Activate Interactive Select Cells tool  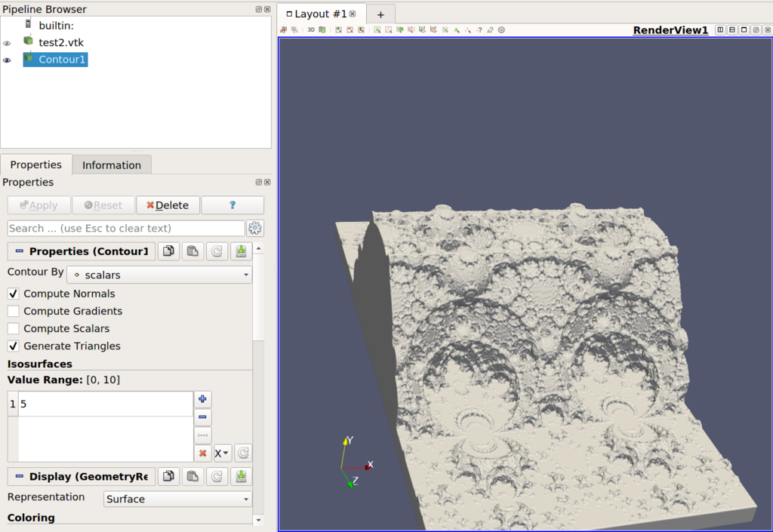click(x=457, y=29)
